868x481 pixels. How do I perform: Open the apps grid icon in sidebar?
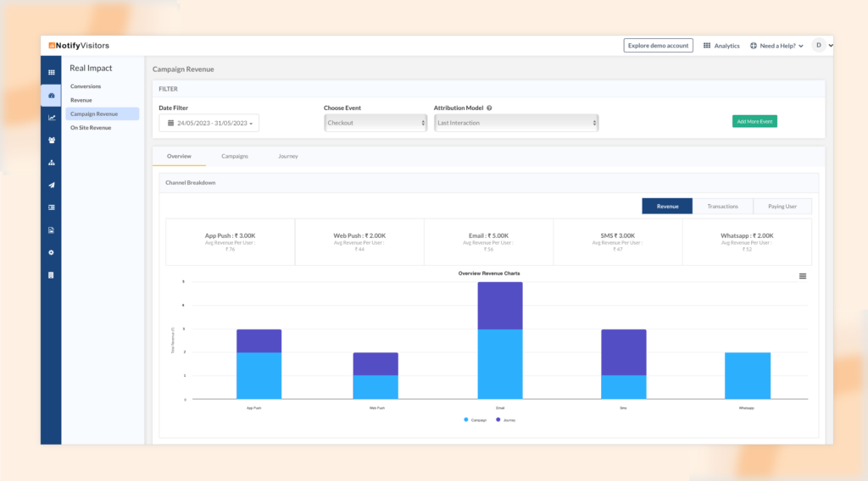point(52,73)
